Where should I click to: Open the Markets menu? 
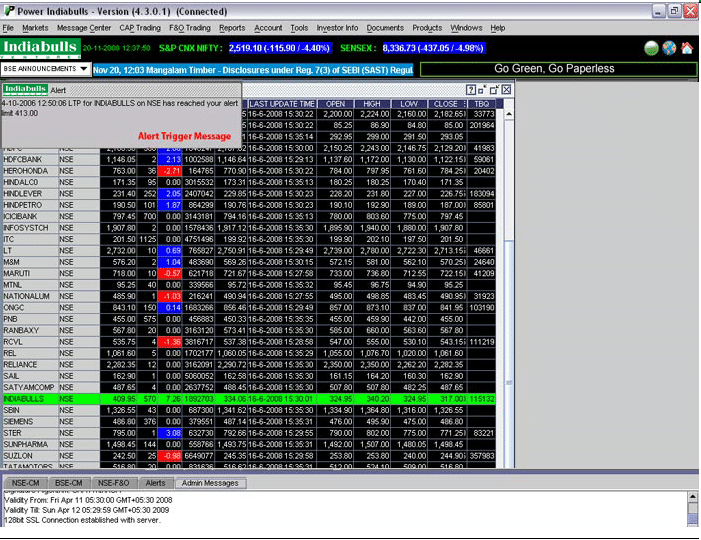(35, 28)
